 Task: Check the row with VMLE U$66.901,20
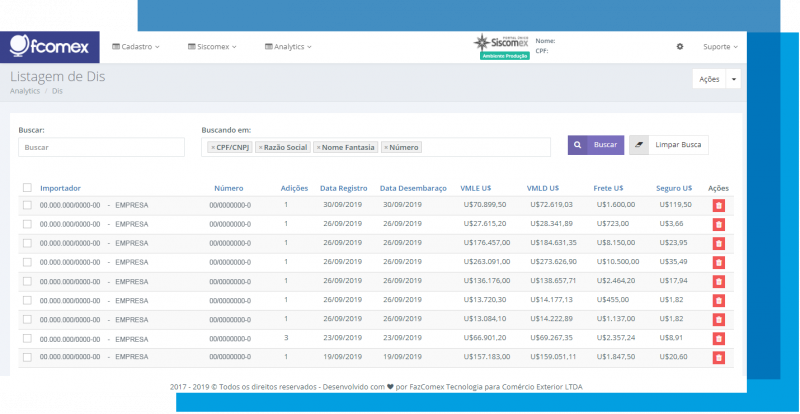[x=27, y=338]
